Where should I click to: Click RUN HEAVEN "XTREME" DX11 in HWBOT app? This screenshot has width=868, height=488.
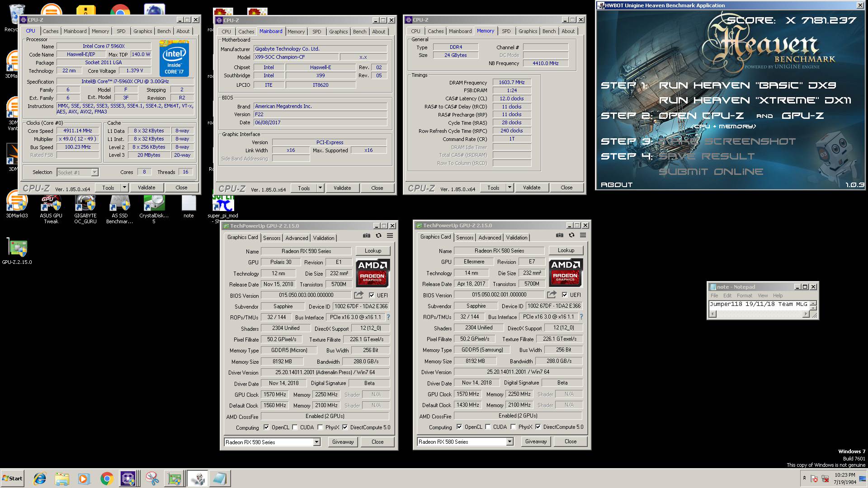(755, 100)
